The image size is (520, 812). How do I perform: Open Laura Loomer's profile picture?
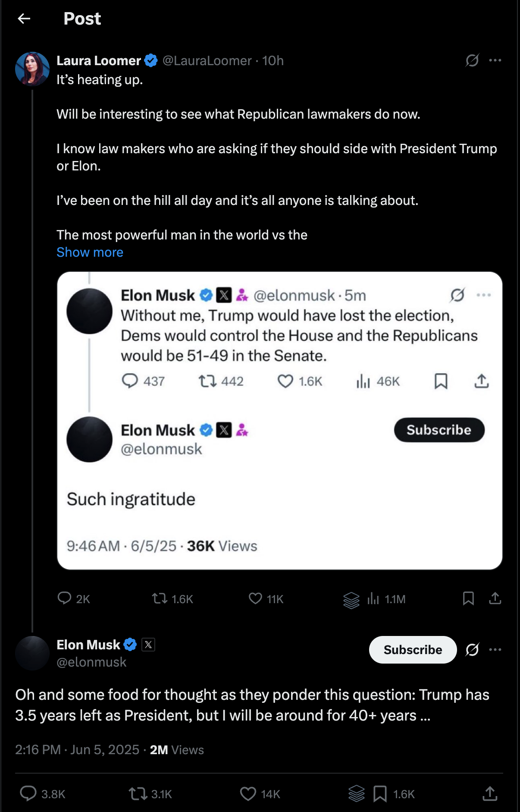(32, 69)
